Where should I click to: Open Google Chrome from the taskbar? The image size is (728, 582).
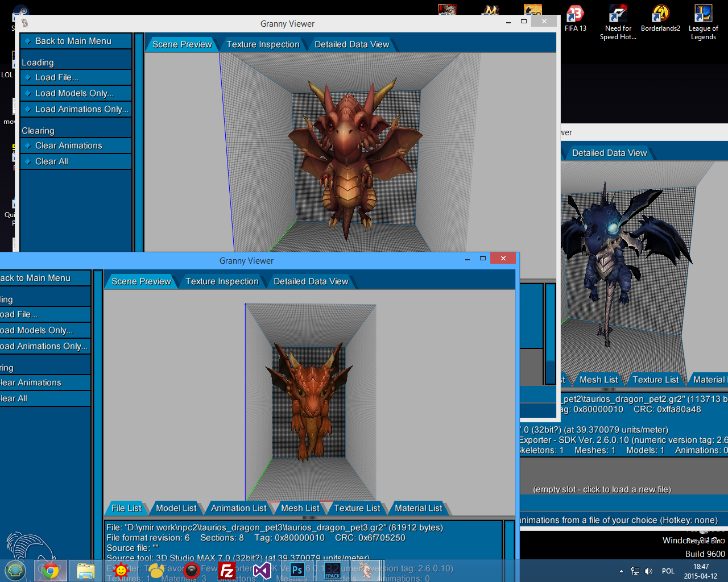[x=51, y=571]
